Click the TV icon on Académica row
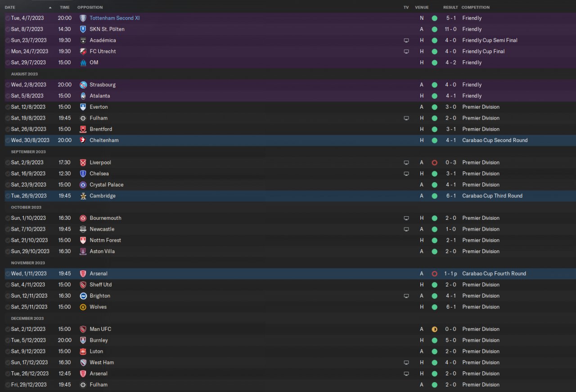This screenshot has height=392, width=576. coord(406,40)
